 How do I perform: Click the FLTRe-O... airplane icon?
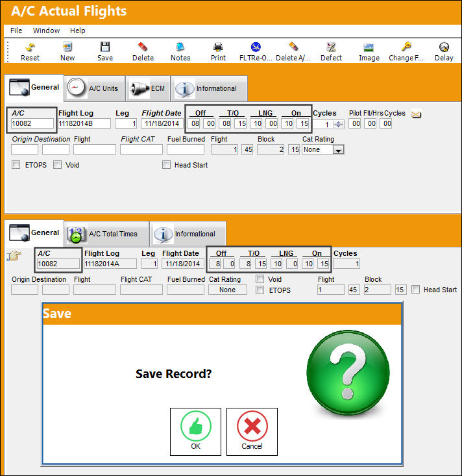tap(256, 47)
